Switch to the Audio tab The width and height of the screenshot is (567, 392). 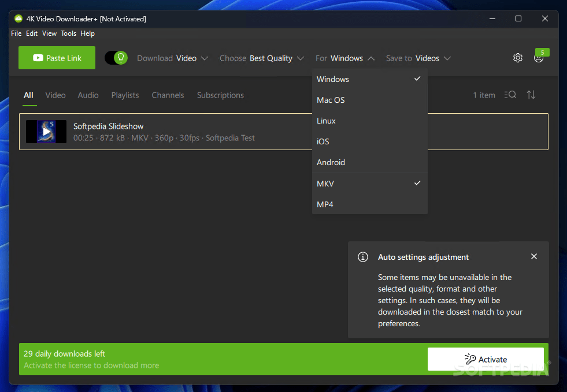pyautogui.click(x=88, y=95)
